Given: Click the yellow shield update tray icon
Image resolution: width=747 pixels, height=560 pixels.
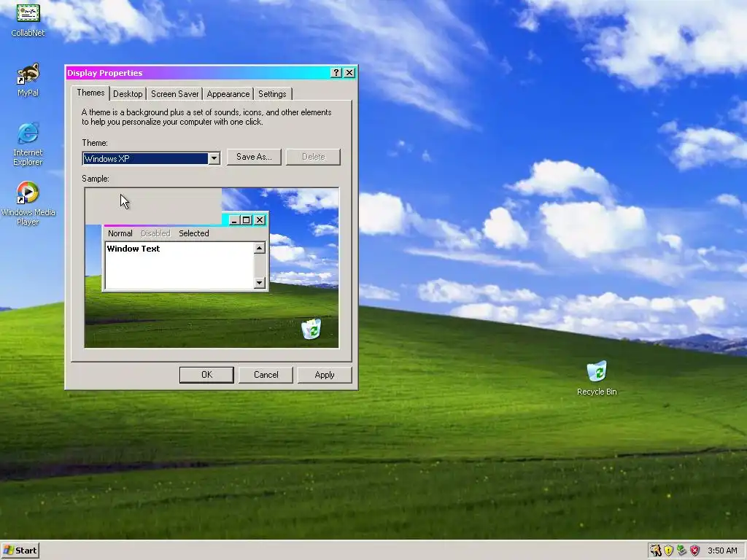Looking at the screenshot, I should point(668,551).
